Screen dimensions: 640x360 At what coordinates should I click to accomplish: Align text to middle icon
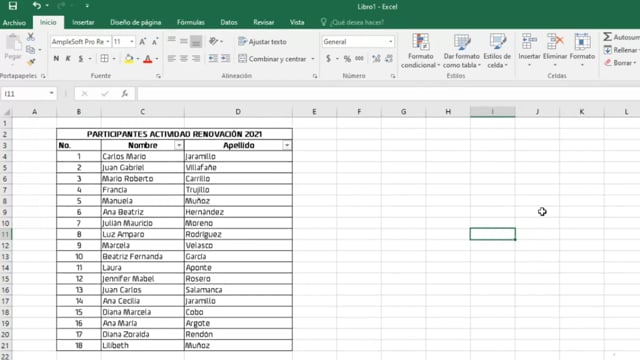click(184, 41)
